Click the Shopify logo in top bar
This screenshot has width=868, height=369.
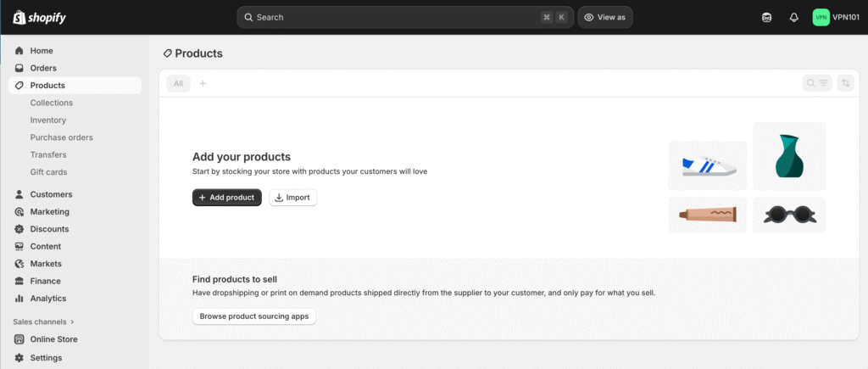coord(39,17)
